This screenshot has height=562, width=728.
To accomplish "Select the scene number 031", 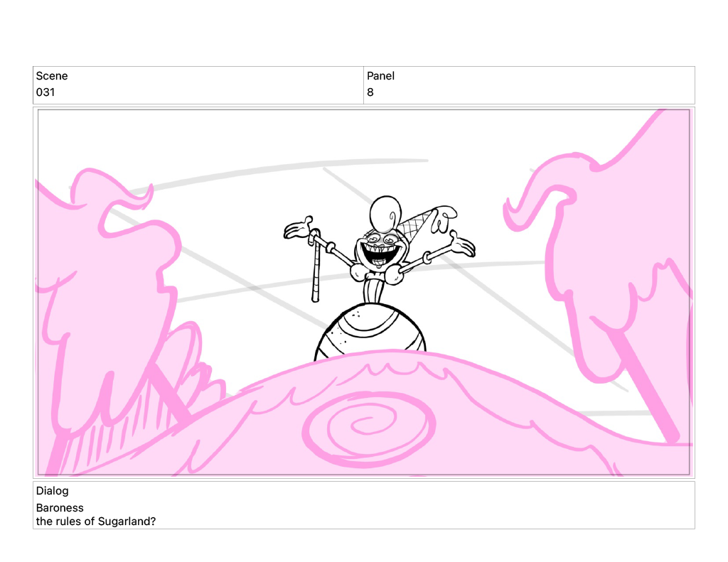I will [x=45, y=92].
